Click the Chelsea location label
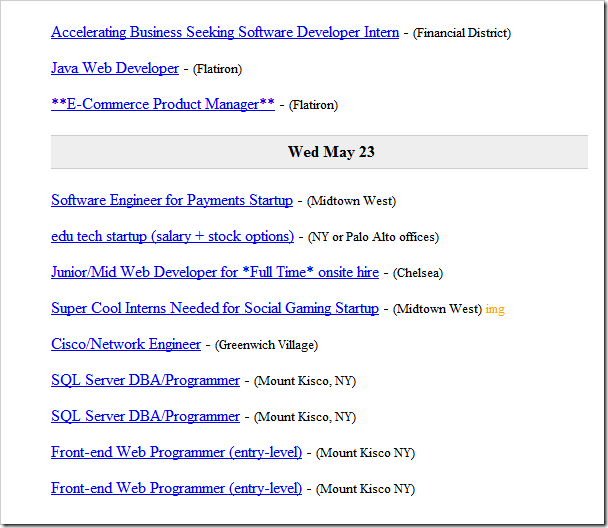This screenshot has height=528, width=608. 418,273
